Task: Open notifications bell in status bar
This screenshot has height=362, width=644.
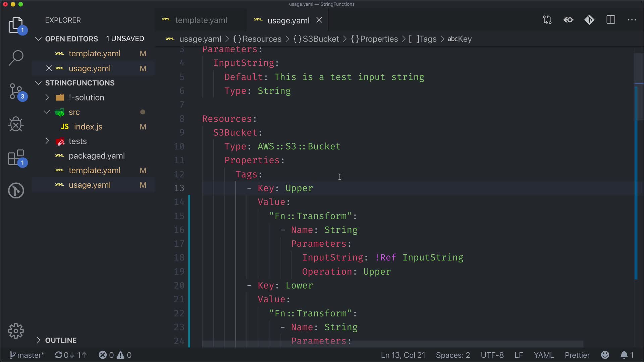Action: coord(624,355)
